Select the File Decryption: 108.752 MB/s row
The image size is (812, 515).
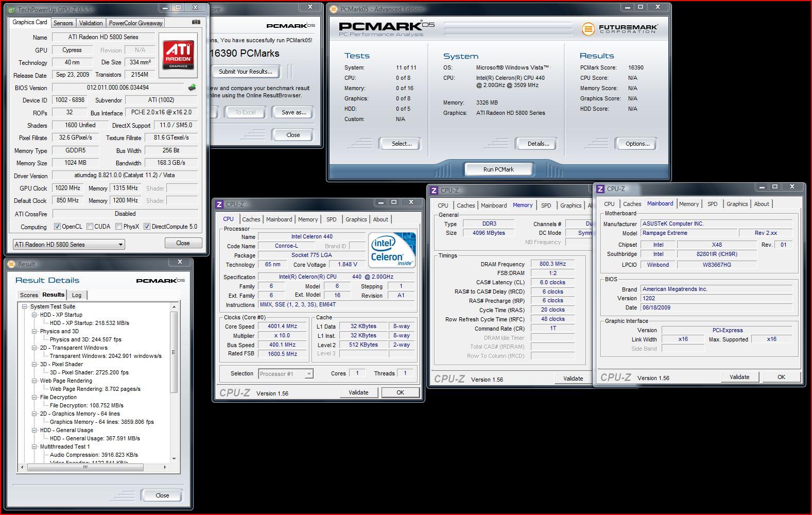click(87, 405)
